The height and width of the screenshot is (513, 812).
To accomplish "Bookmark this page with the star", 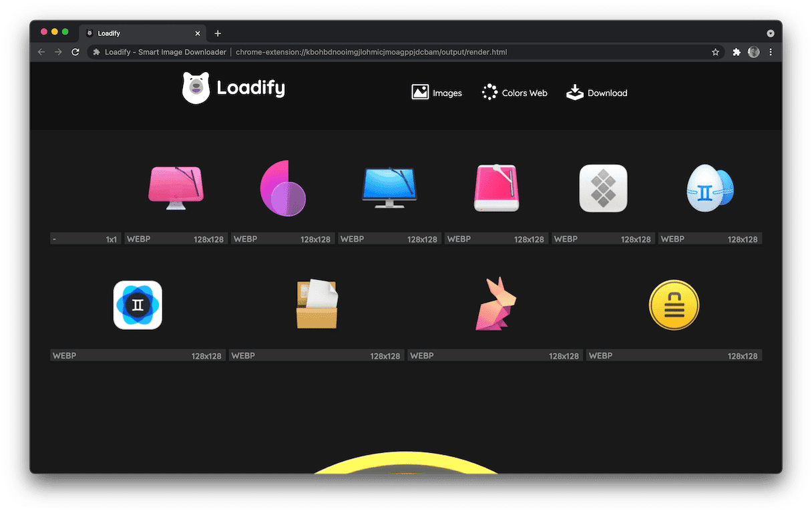I will (715, 51).
